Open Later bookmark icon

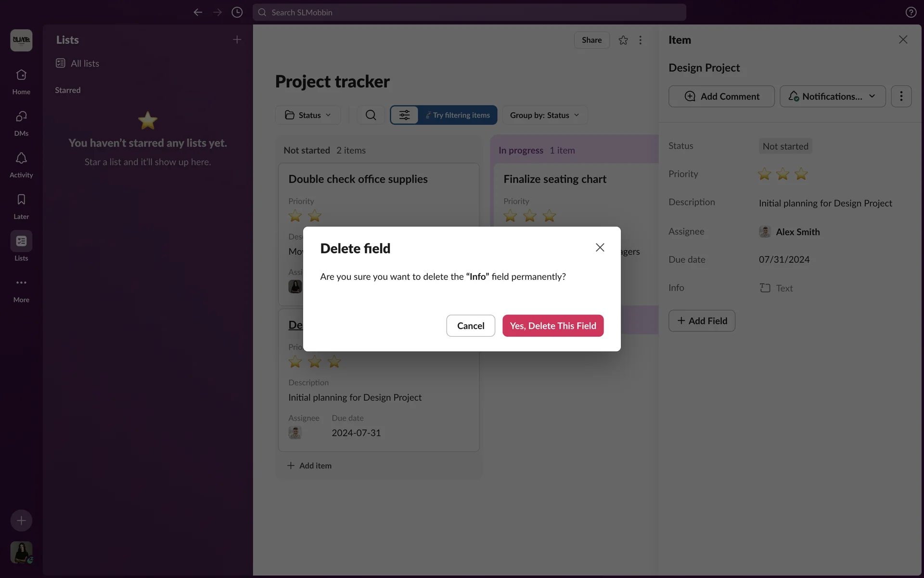(x=21, y=200)
